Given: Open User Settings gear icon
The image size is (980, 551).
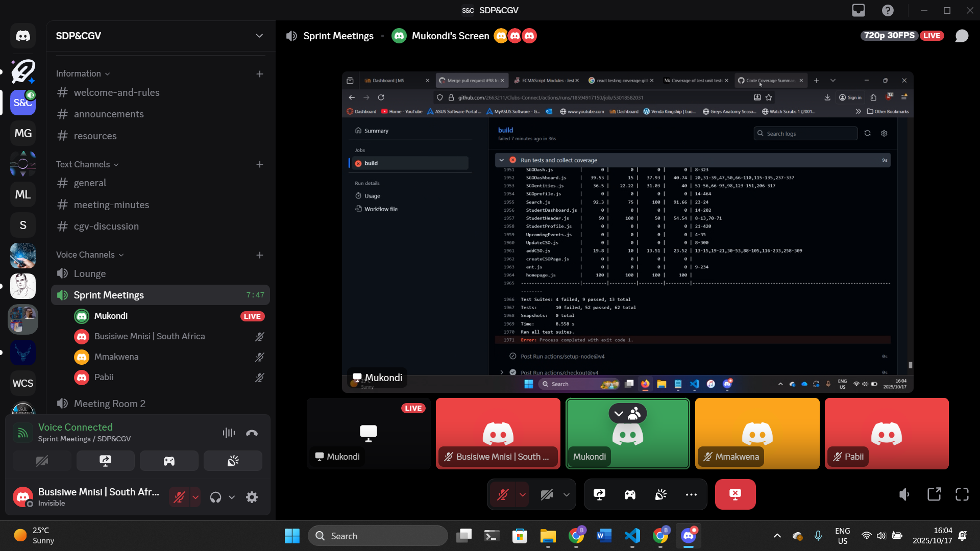Looking at the screenshot, I should pyautogui.click(x=252, y=497).
